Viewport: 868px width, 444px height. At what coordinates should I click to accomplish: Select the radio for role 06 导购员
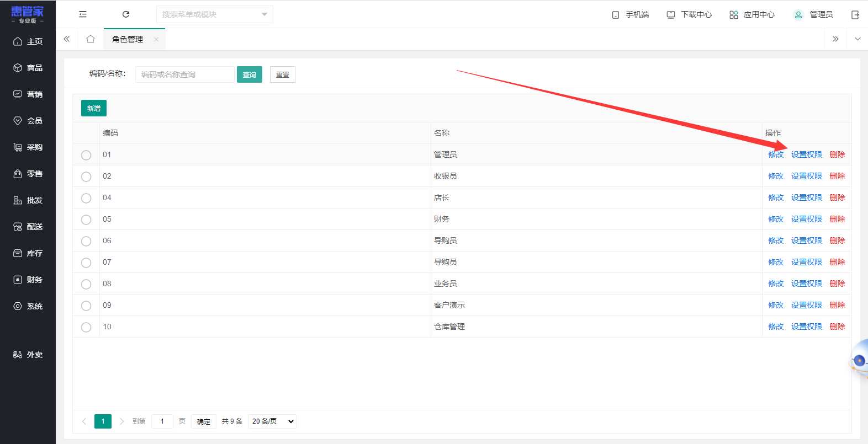tap(86, 241)
